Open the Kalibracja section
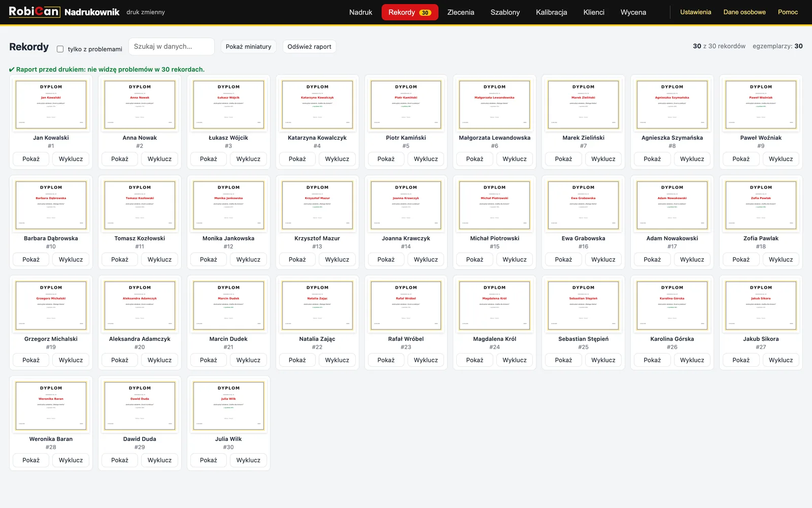812x508 pixels. [x=551, y=12]
